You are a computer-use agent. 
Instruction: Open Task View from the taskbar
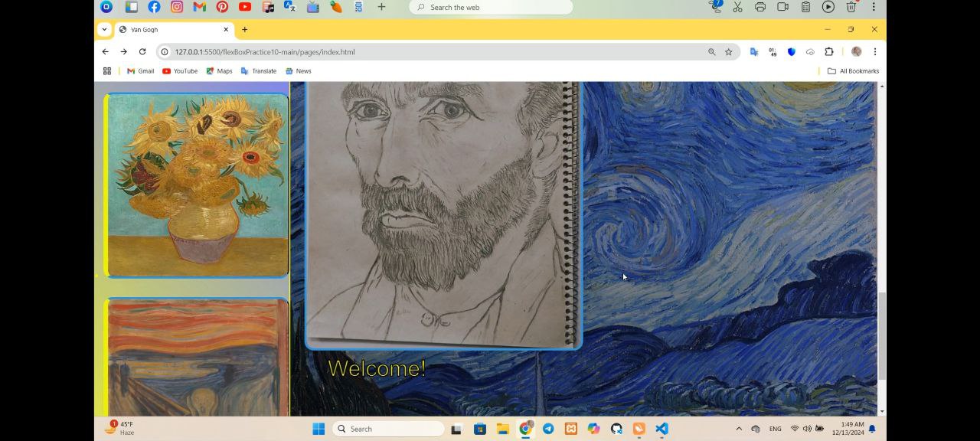point(456,429)
